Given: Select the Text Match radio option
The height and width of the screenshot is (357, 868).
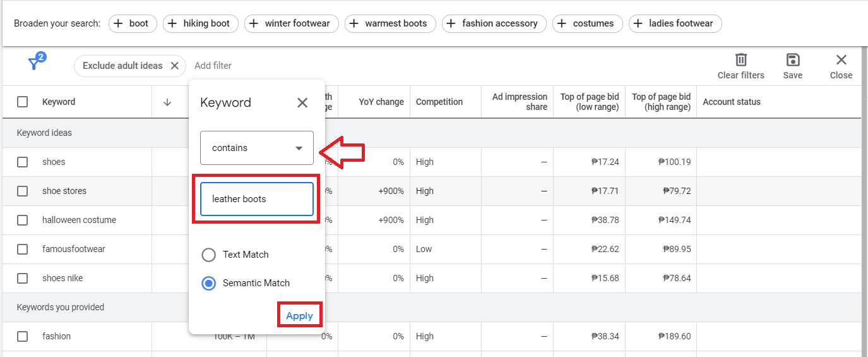Looking at the screenshot, I should point(208,255).
